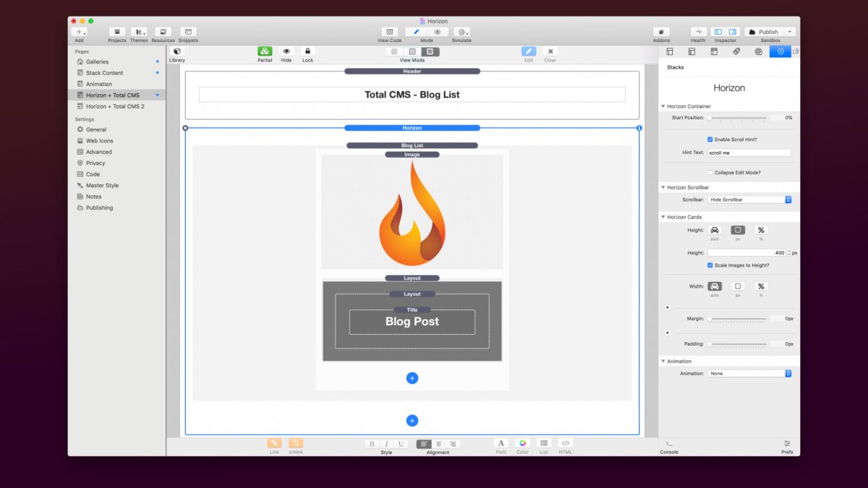Viewport: 868px width, 488px height.
Task: Open Master Style settings
Action: coord(102,185)
